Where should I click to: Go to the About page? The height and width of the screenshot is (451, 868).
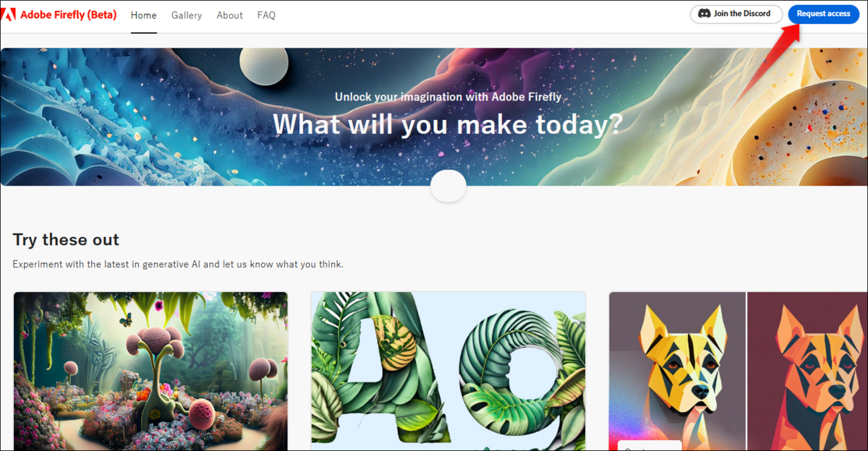pos(229,15)
